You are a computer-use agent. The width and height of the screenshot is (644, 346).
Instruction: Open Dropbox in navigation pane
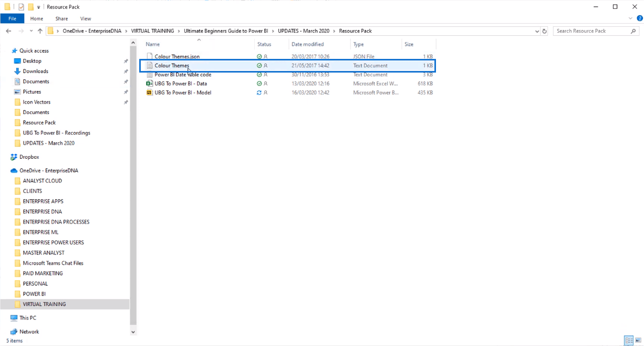pyautogui.click(x=29, y=157)
